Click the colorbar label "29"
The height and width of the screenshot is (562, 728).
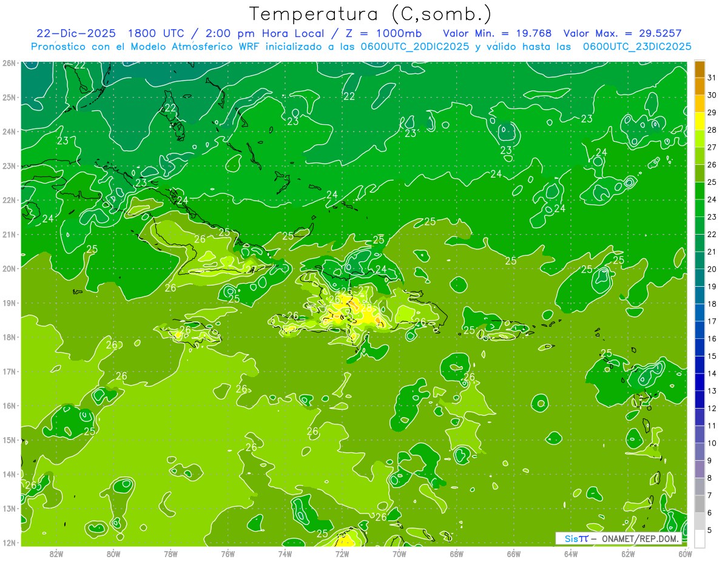pos(712,112)
